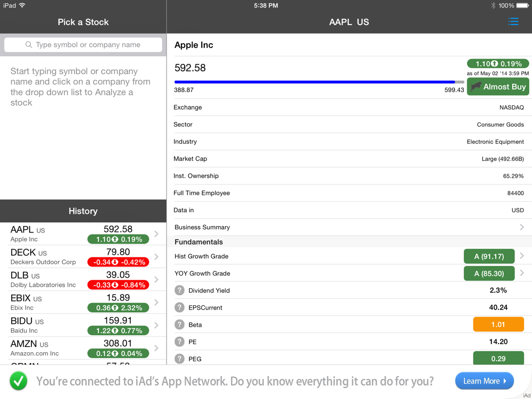
Task: Tap the search magnifier icon
Action: pyautogui.click(x=29, y=45)
